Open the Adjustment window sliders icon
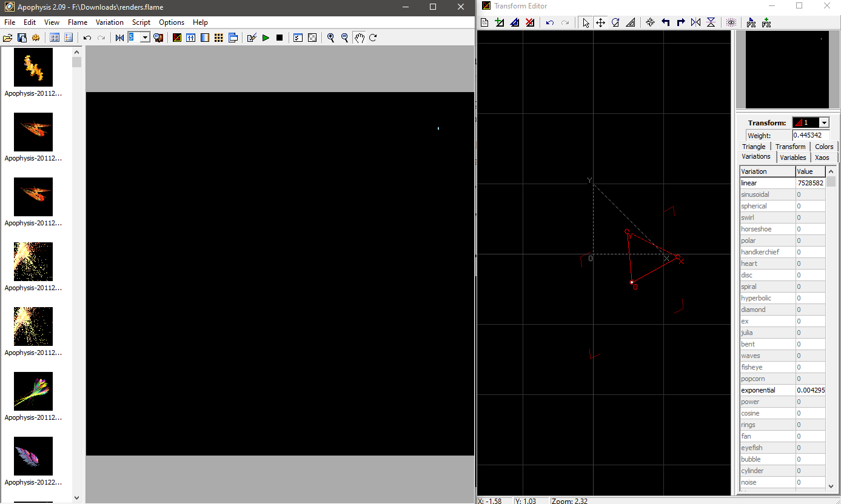 pos(191,38)
